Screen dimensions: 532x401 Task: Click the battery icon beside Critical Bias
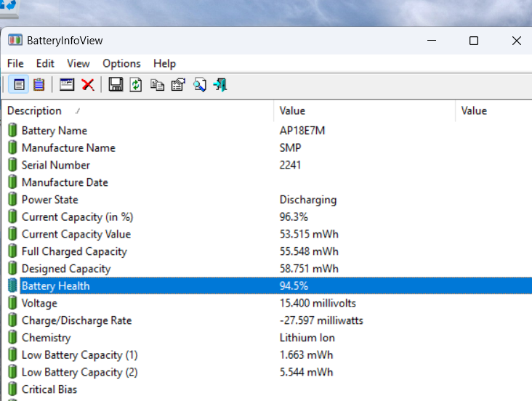[12, 389]
